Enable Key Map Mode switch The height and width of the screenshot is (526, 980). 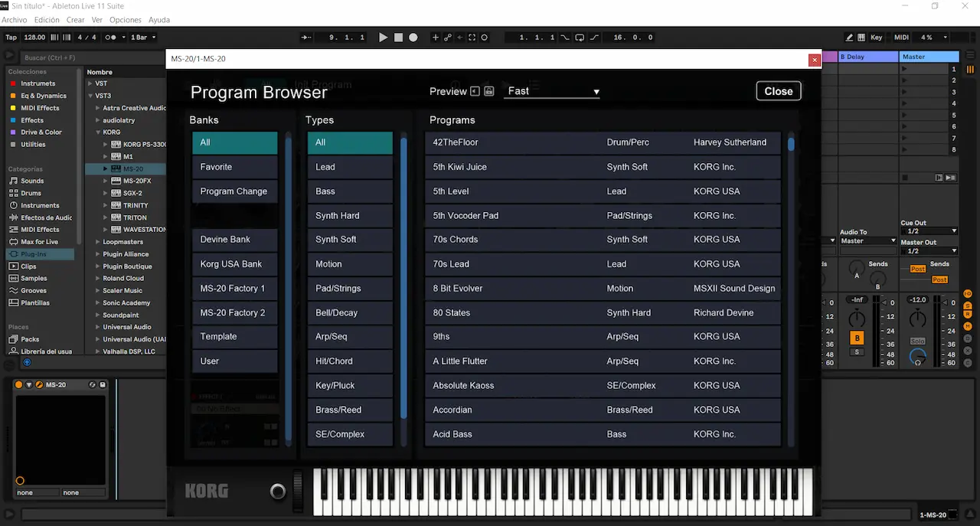(x=876, y=37)
